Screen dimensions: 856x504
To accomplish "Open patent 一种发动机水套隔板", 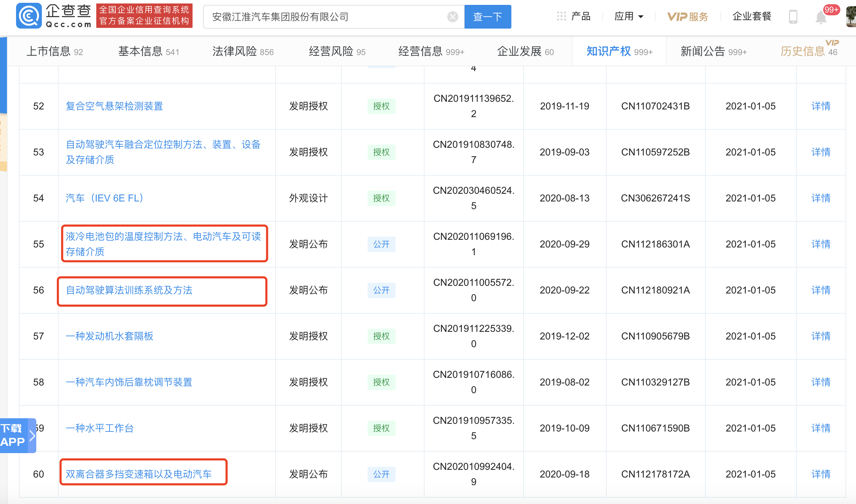I will coord(110,336).
